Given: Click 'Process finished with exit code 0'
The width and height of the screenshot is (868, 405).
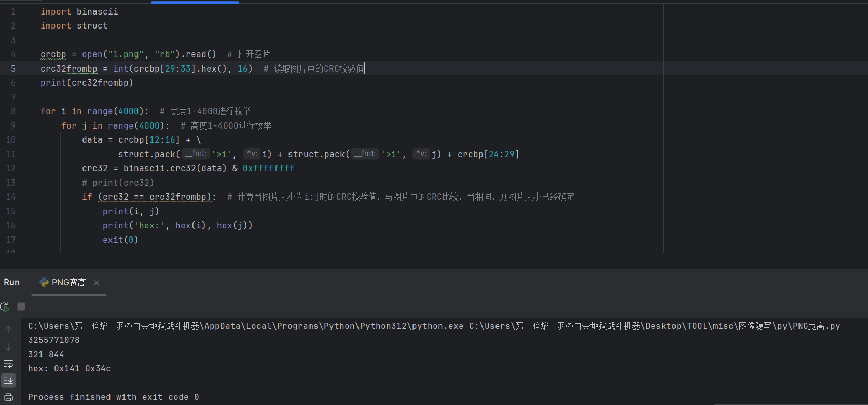Looking at the screenshot, I should (x=114, y=397).
